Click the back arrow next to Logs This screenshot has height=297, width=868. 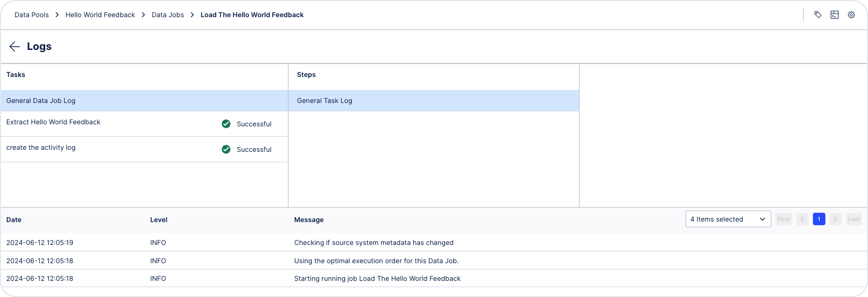pyautogui.click(x=15, y=46)
